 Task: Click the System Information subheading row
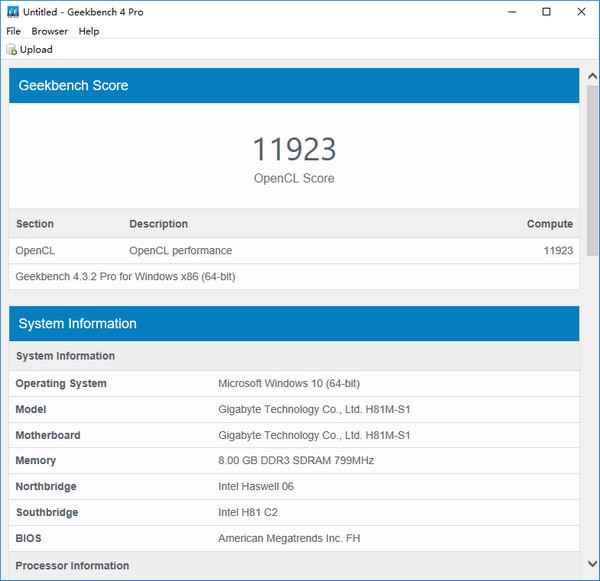click(294, 356)
